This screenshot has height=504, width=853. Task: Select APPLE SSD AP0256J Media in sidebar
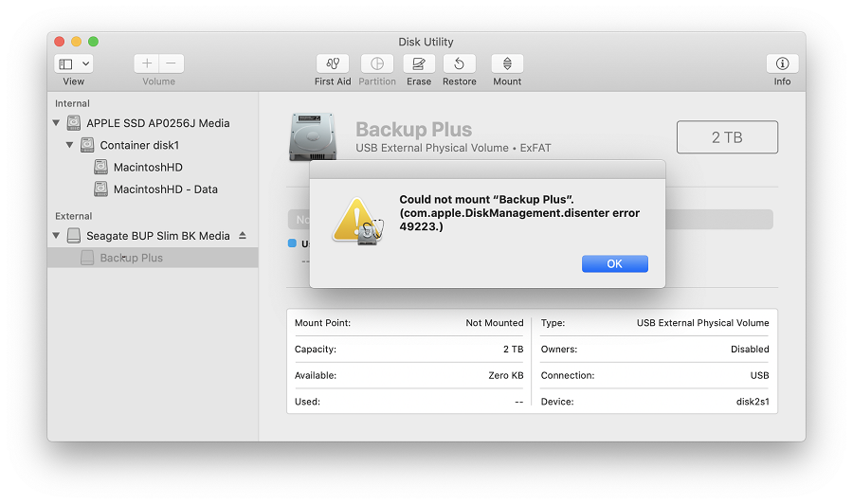pyautogui.click(x=157, y=123)
